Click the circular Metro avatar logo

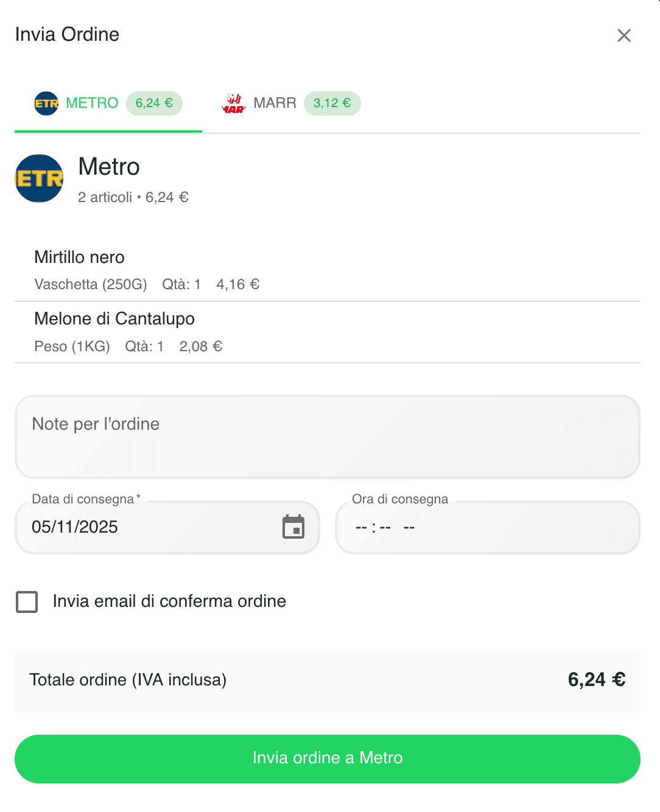point(38,178)
